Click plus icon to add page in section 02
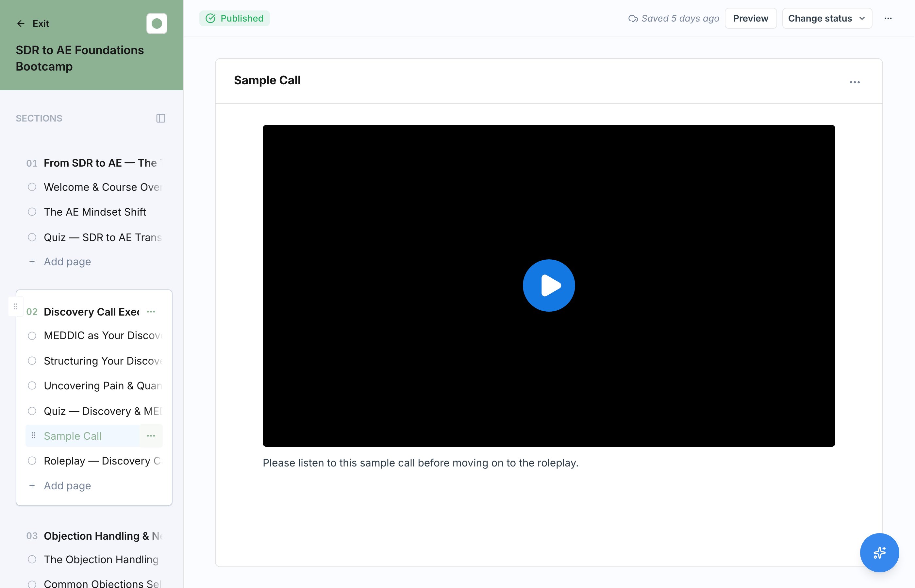Image resolution: width=915 pixels, height=588 pixels. point(32,486)
